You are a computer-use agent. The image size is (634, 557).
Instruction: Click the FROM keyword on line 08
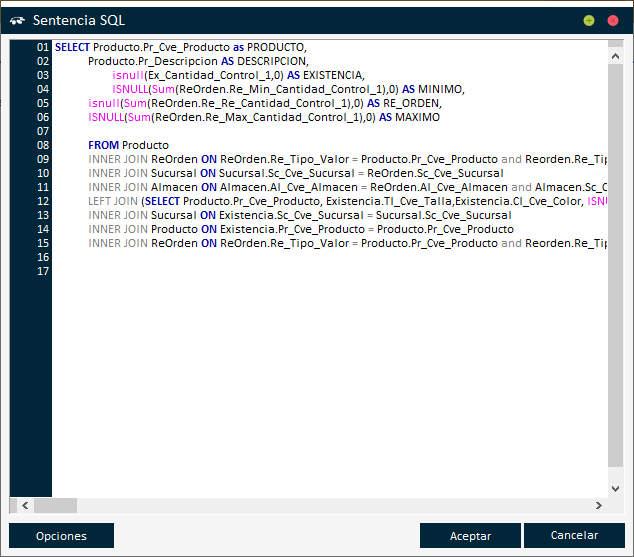click(x=103, y=145)
